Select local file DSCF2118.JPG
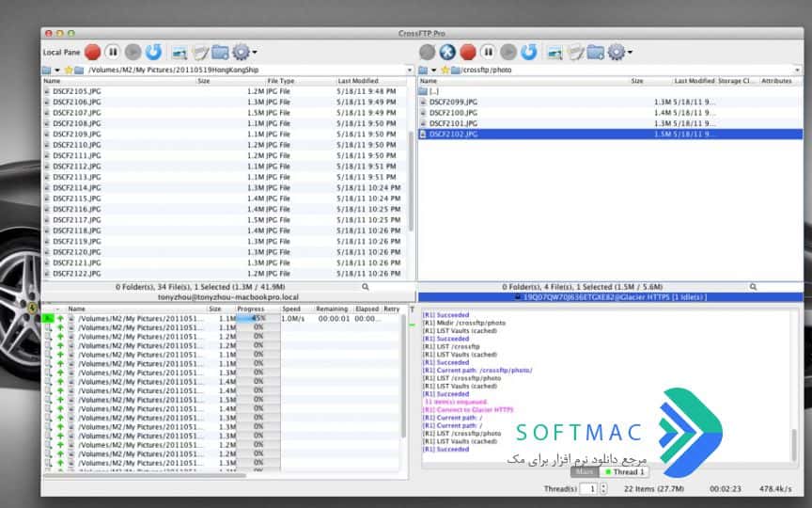This screenshot has width=812, height=508. coord(225,230)
